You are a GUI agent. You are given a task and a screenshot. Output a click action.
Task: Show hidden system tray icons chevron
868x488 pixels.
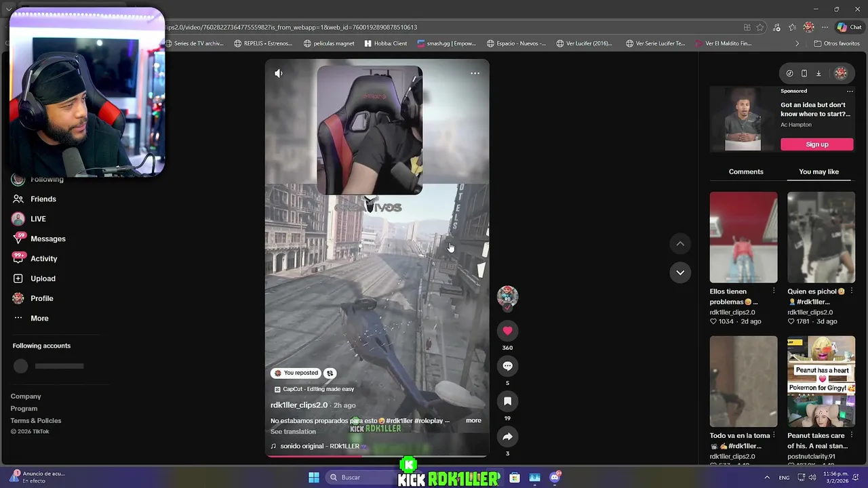(767, 477)
